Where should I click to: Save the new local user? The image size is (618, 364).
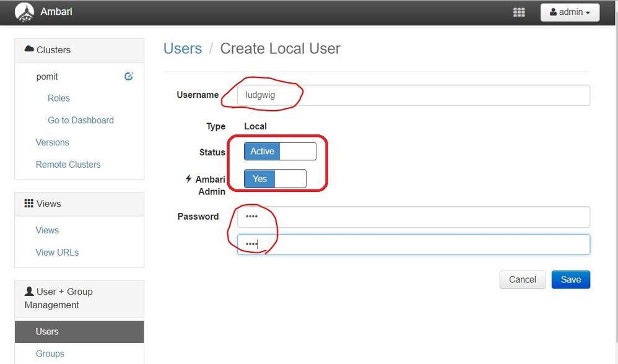coord(571,280)
